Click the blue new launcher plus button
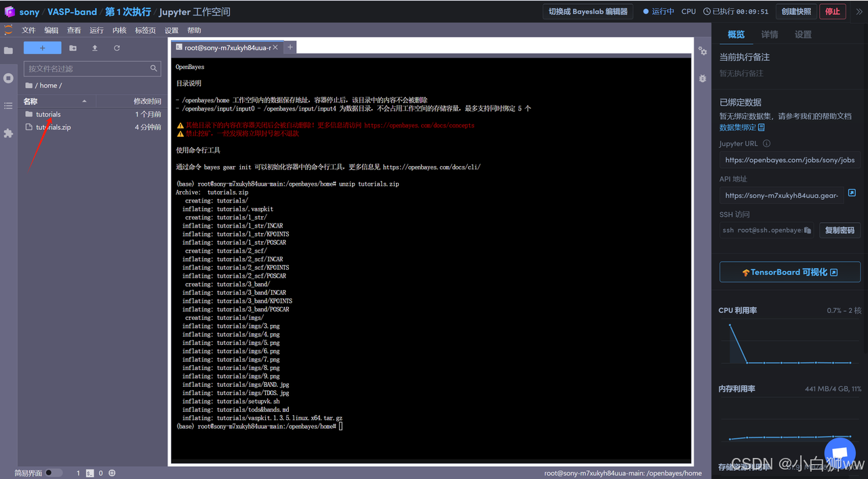This screenshot has width=868, height=479. 42,48
